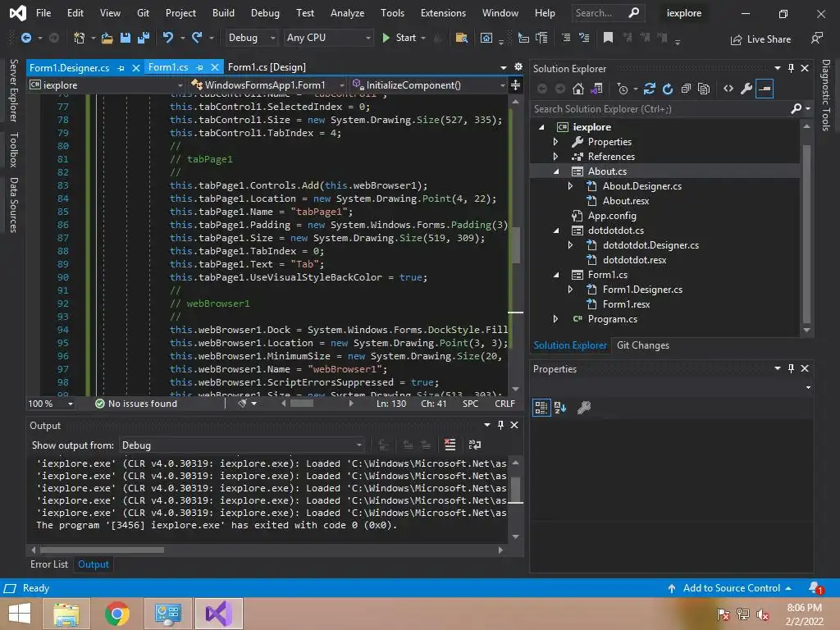Collapse the About.cs tree node

(x=555, y=171)
